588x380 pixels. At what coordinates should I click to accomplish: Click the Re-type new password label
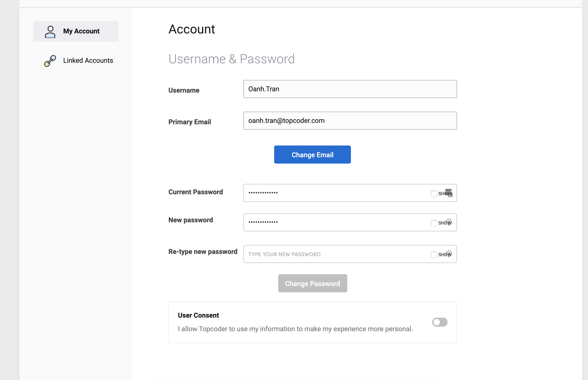pyautogui.click(x=203, y=252)
